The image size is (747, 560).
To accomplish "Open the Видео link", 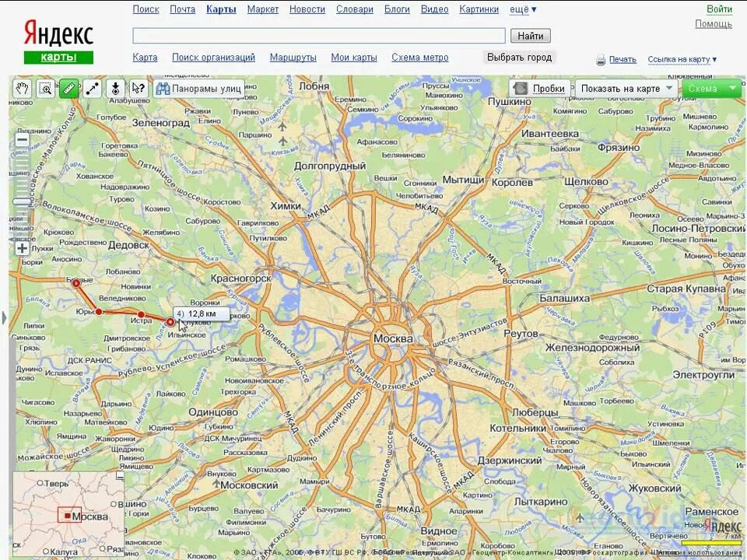I will [434, 9].
